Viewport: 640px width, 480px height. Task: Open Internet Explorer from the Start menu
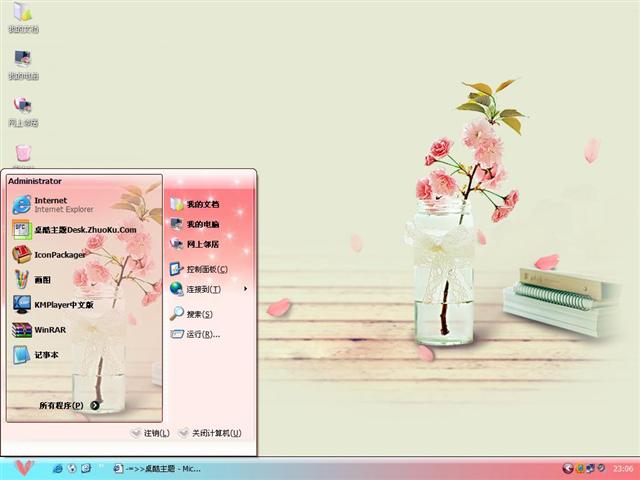click(x=53, y=204)
